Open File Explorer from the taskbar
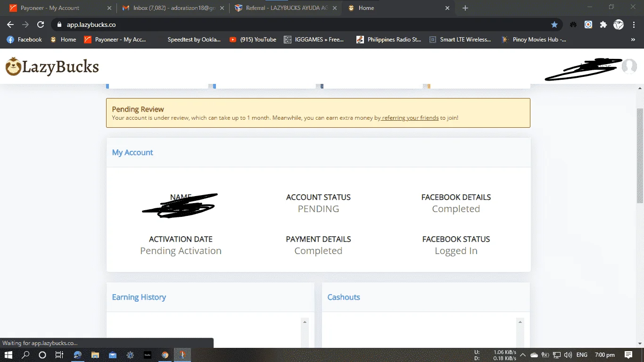 pos(95,355)
